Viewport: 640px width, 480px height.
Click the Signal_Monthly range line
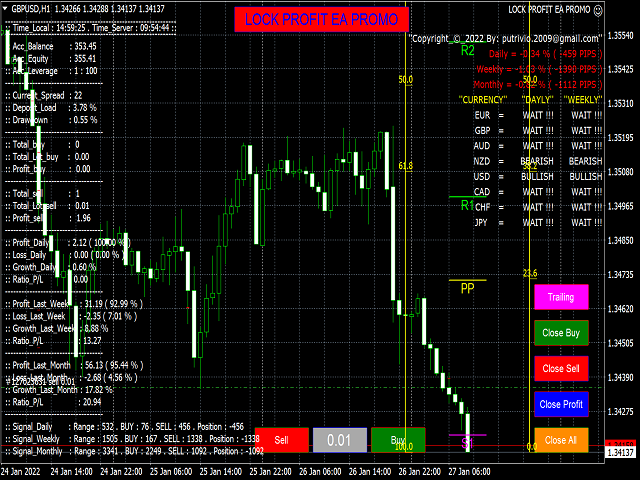pos(134,451)
